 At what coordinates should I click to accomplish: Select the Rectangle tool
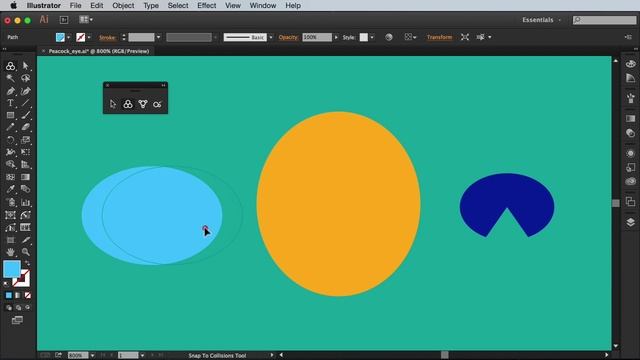[x=11, y=116]
